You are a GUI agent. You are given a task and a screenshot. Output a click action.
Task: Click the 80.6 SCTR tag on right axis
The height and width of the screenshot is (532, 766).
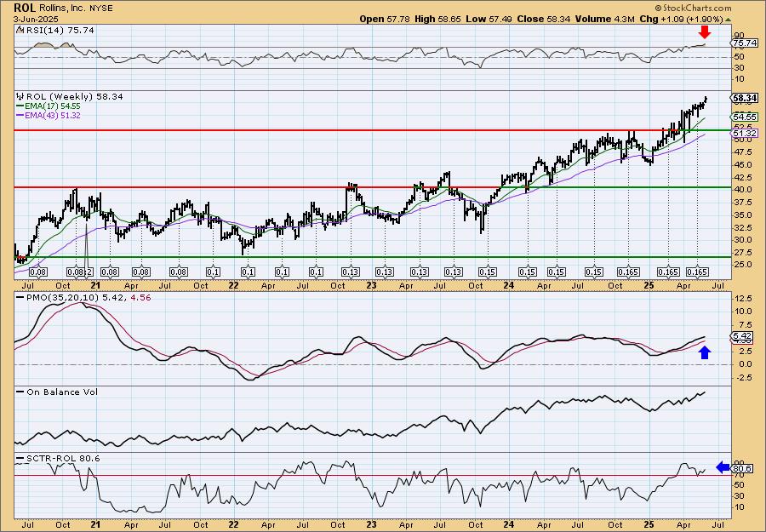pos(742,468)
